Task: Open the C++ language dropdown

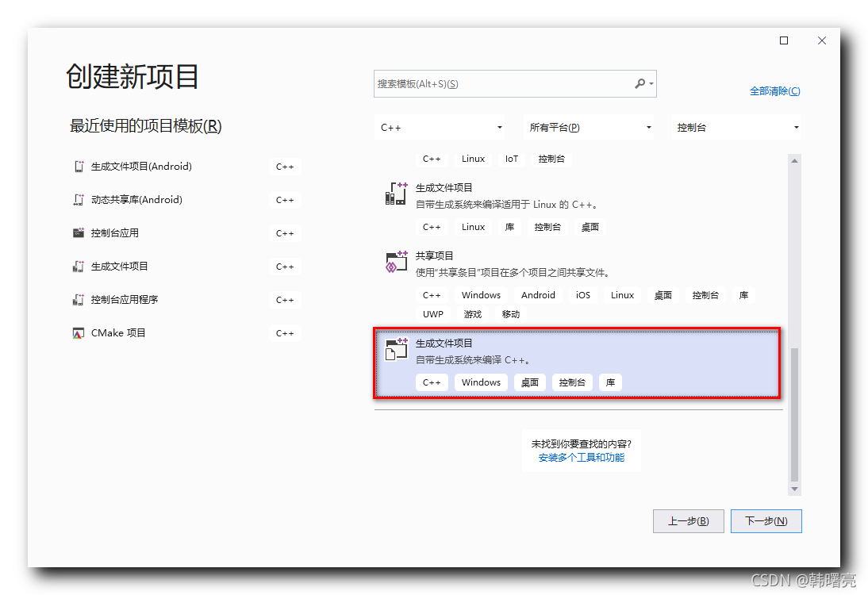Action: pyautogui.click(x=440, y=127)
